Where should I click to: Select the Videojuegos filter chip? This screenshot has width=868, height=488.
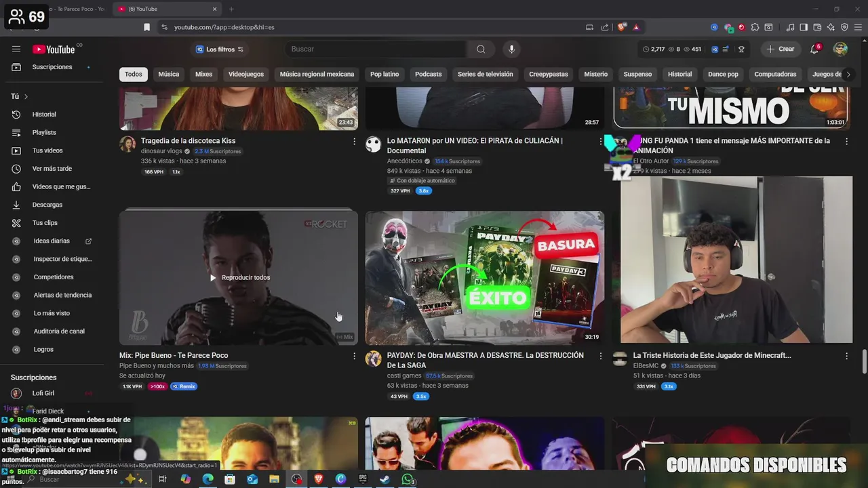coord(246,75)
